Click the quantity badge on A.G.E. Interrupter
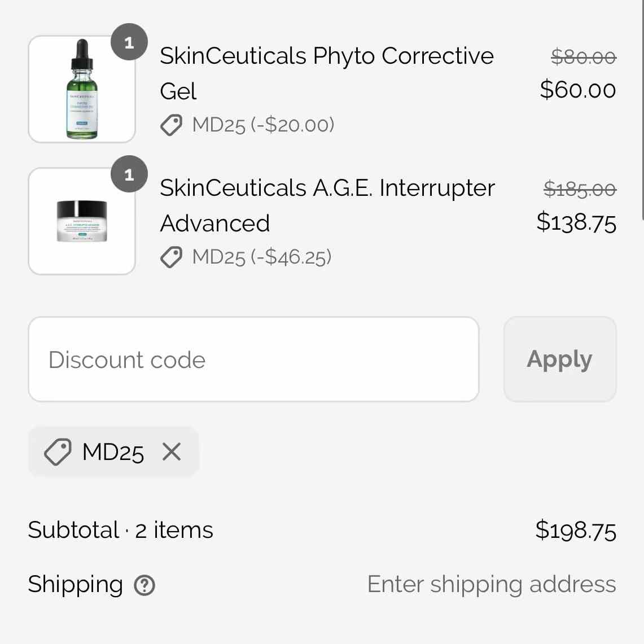644x644 pixels. click(129, 174)
